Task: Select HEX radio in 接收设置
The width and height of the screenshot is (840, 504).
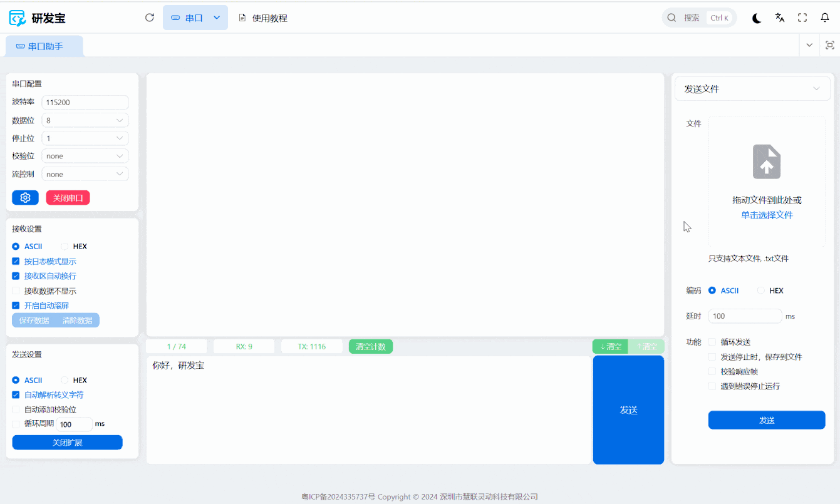Action: pyautogui.click(x=65, y=247)
